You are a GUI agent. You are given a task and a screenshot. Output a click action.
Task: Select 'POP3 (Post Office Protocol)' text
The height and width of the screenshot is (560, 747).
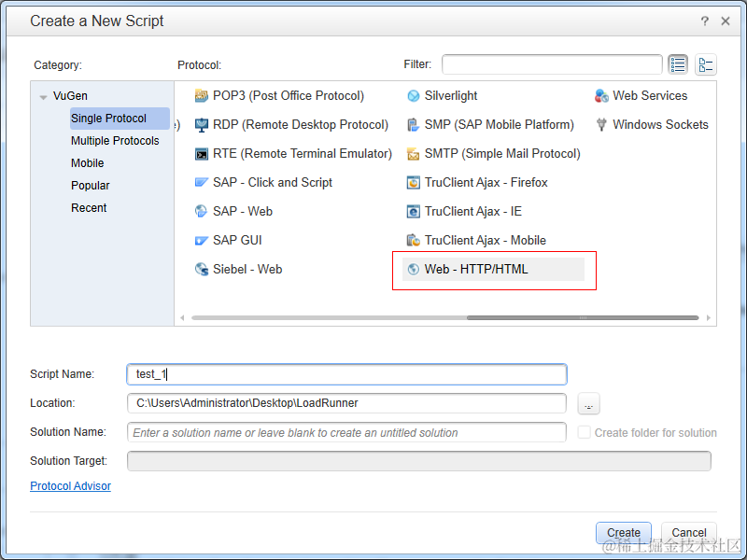(x=289, y=96)
